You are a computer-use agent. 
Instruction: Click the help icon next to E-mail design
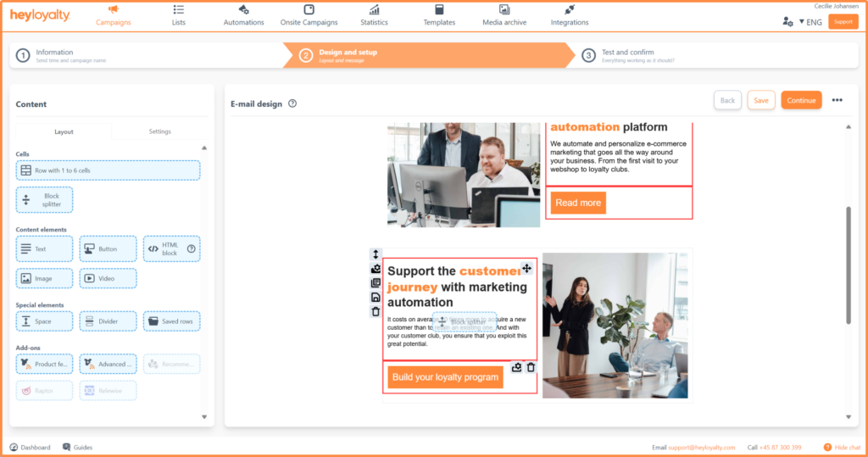pos(292,103)
